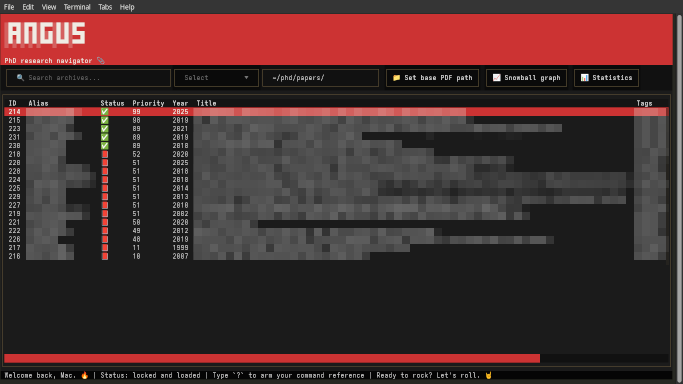Select the row with ID 216
This screenshot has width=683, height=384.
pos(335,256)
